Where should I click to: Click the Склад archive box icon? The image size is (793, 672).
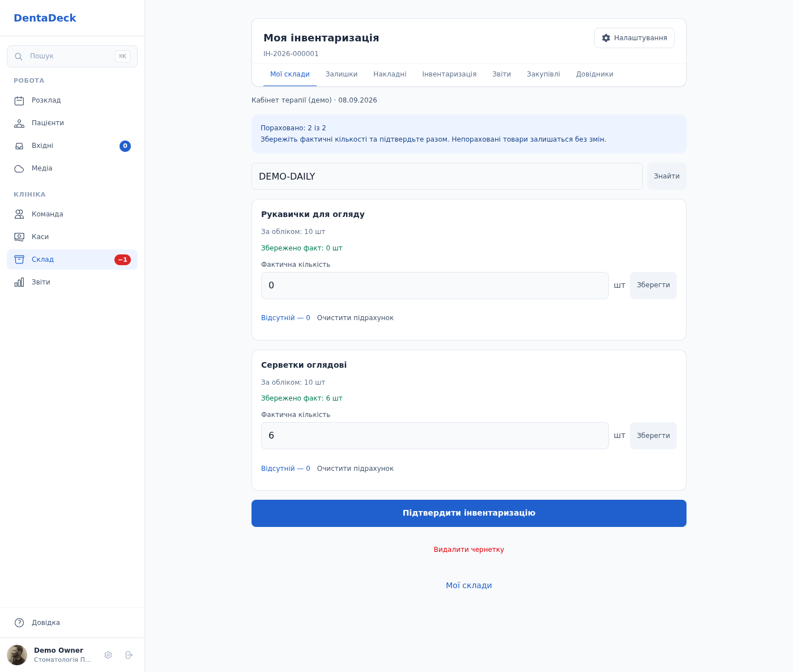19,260
